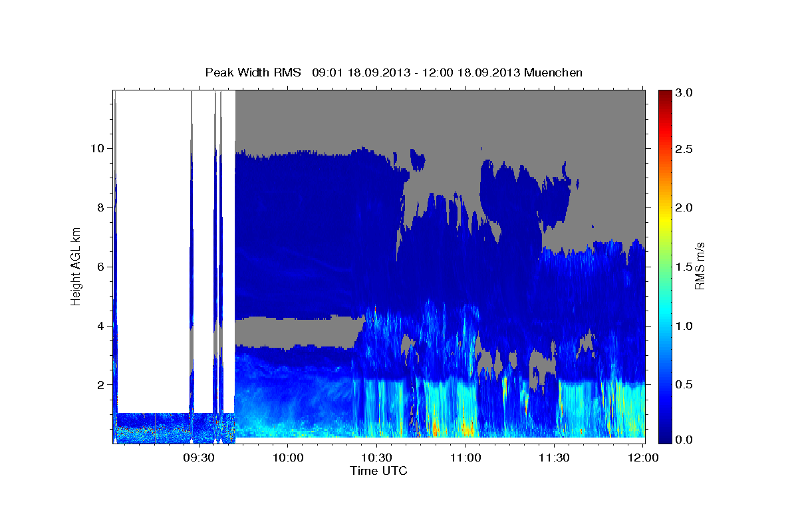Click the 09:30 time tick label
This screenshot has width=798, height=532.
199,458
